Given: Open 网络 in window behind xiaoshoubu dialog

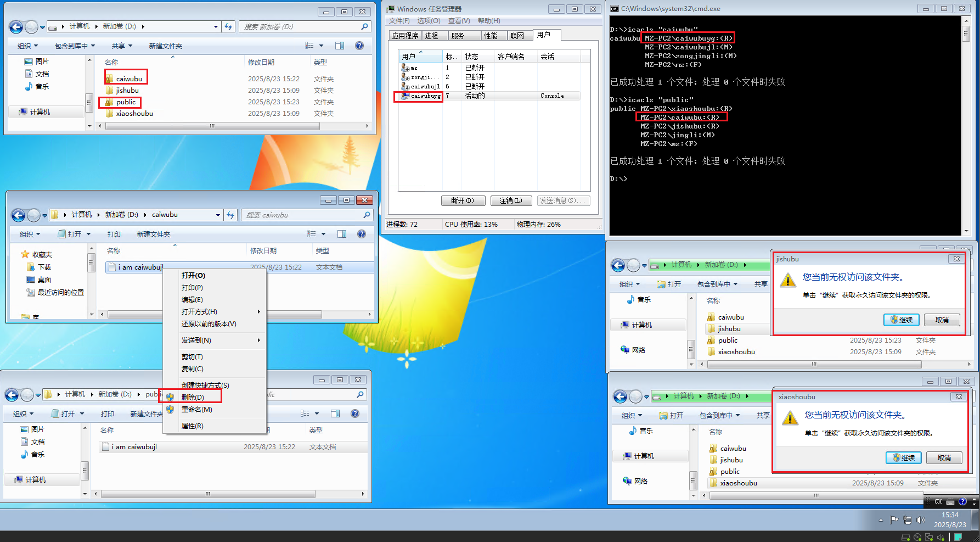Looking at the screenshot, I should [x=635, y=481].
